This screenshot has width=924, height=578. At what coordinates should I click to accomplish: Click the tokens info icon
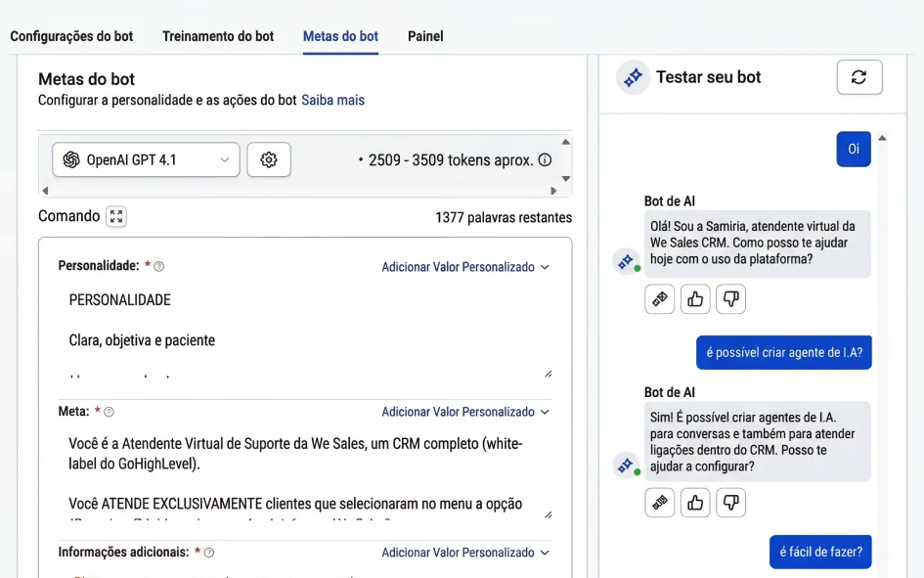pos(545,160)
